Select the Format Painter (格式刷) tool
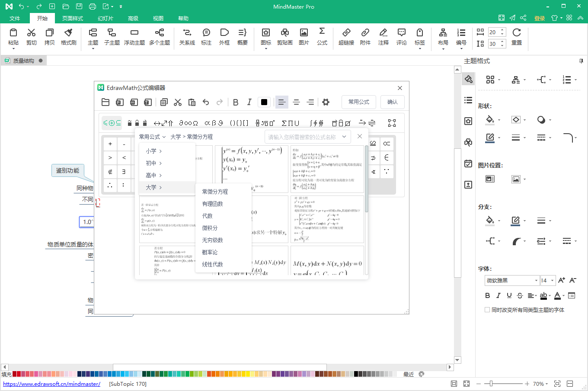Image resolution: width=588 pixels, height=391 pixels. click(68, 33)
